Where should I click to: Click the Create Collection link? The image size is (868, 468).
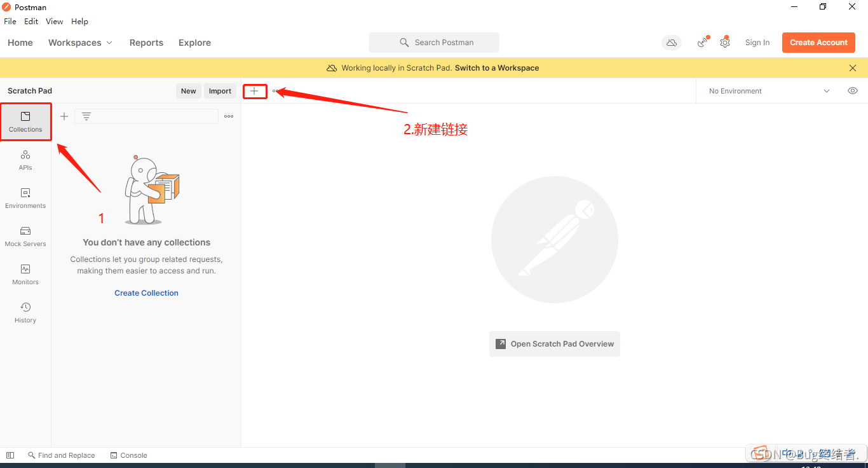pos(146,293)
